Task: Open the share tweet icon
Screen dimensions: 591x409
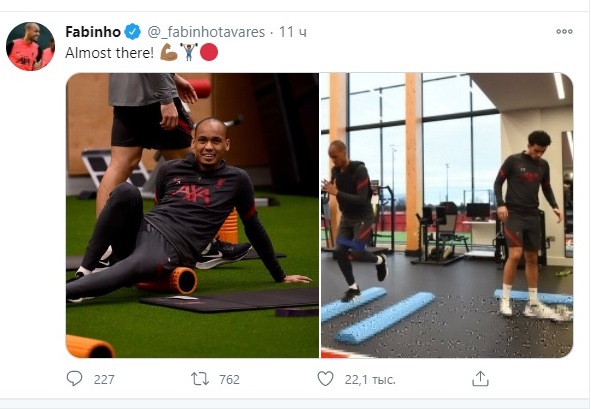Action: [480, 378]
